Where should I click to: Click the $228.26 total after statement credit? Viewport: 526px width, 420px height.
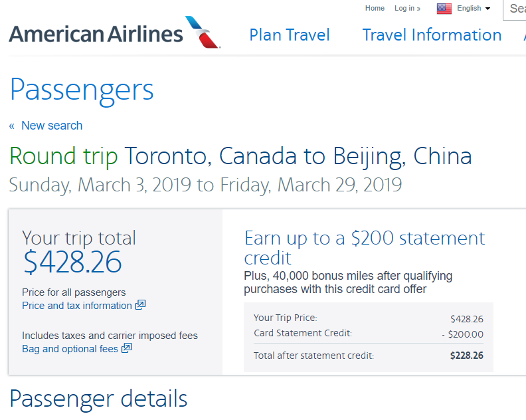click(466, 356)
